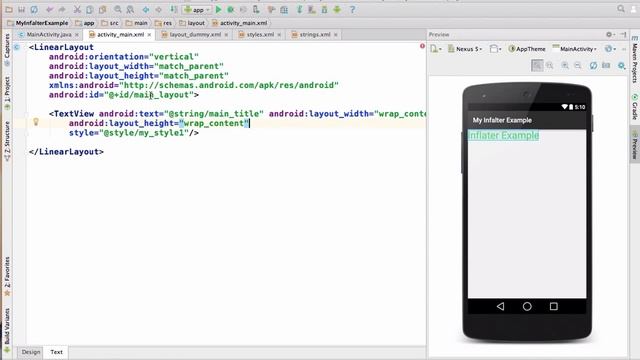Image resolution: width=640 pixels, height=360 pixels.
Task: Navigate Back with the left arrow icon
Action: [x=146, y=9]
